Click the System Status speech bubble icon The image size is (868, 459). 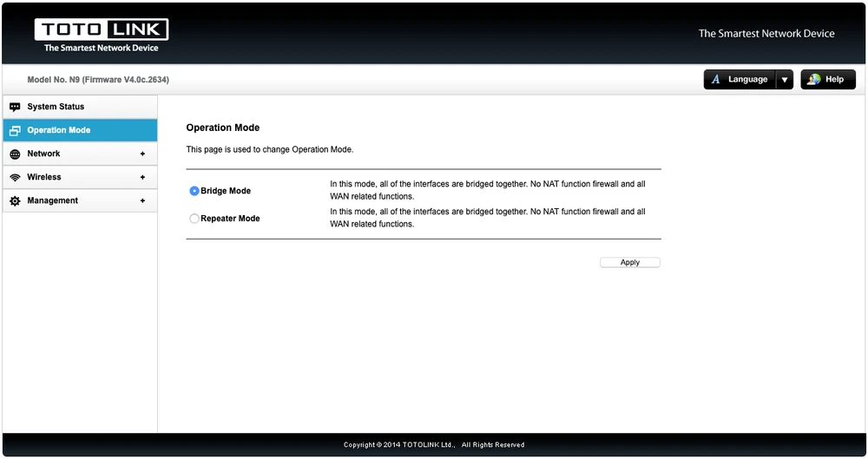[x=15, y=107]
